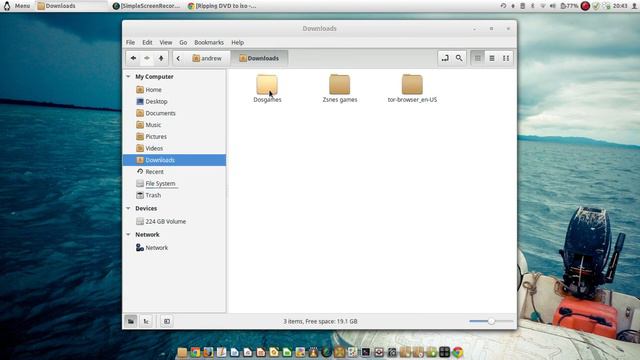Select File System in the sidebar
Image resolution: width=640 pixels, height=360 pixels.
pyautogui.click(x=174, y=184)
